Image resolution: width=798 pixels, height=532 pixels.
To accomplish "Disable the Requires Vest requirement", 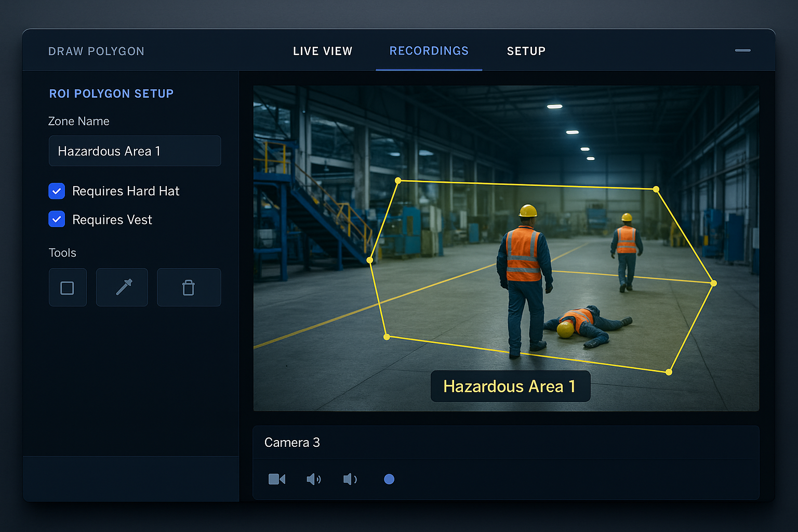I will pos(57,219).
